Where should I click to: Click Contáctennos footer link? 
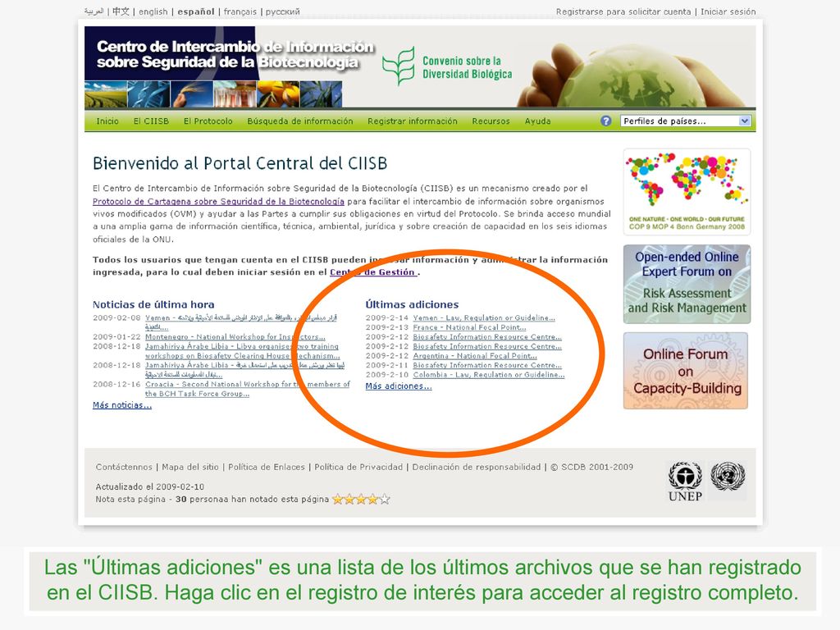124,467
